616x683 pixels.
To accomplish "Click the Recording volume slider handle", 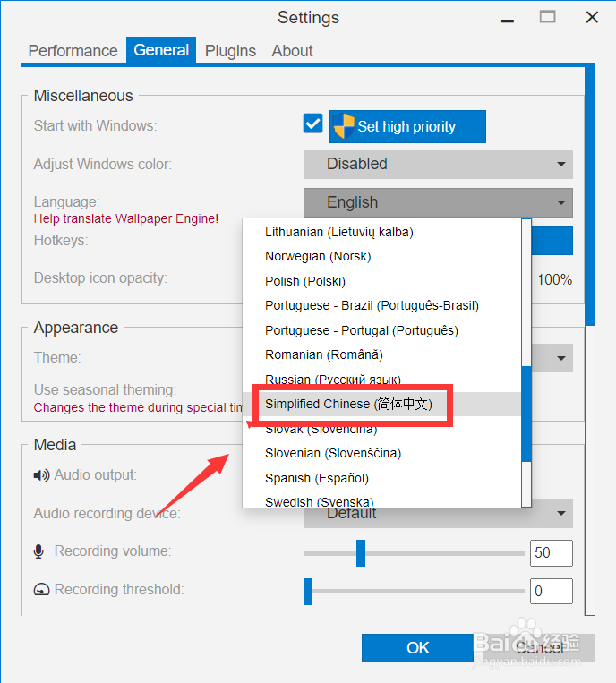I will click(x=361, y=553).
